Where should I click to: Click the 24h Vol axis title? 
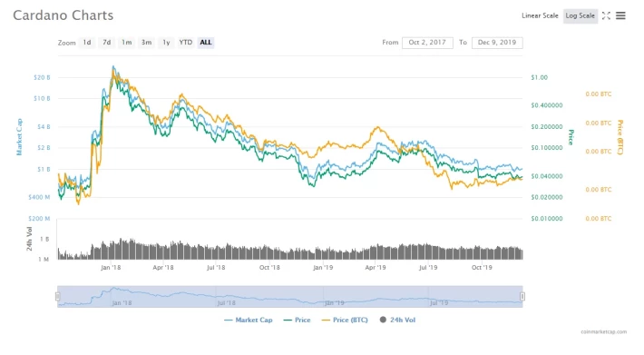pos(29,238)
